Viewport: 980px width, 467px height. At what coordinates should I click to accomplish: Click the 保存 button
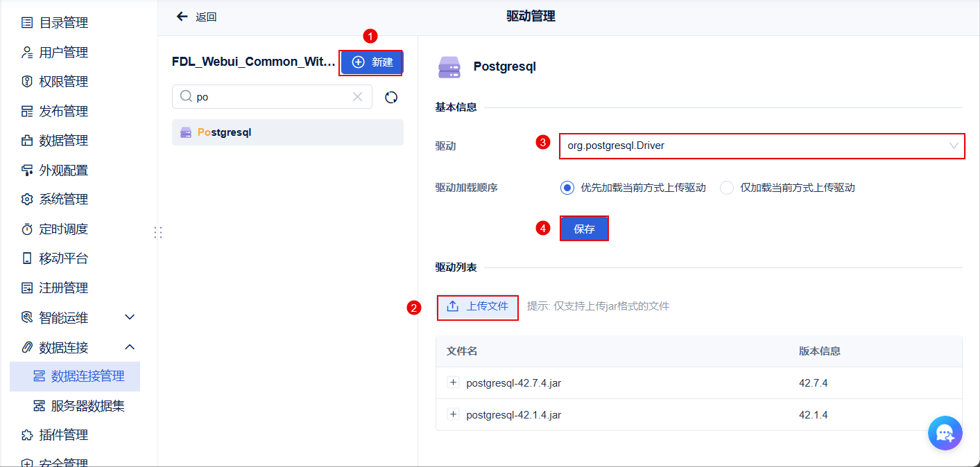coord(584,229)
